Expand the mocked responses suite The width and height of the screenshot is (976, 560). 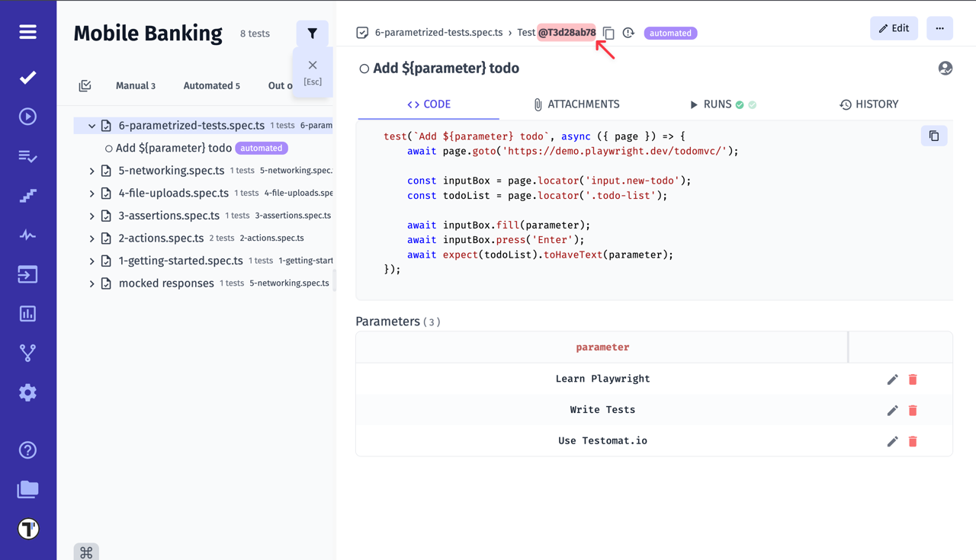tap(91, 283)
